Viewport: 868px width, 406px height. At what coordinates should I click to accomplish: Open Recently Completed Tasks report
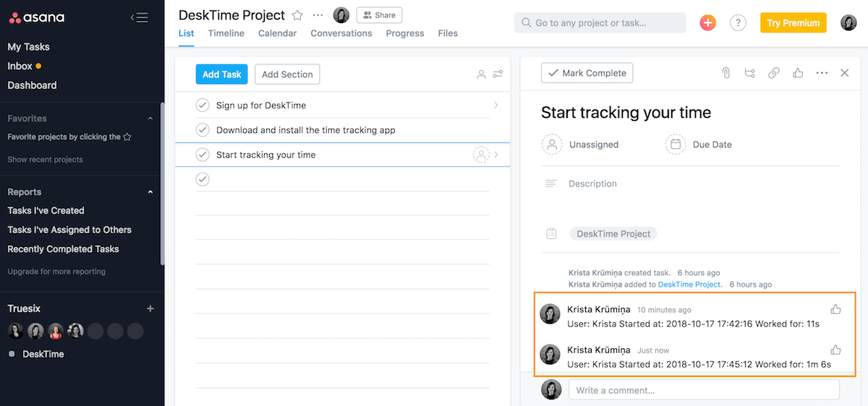(x=63, y=249)
